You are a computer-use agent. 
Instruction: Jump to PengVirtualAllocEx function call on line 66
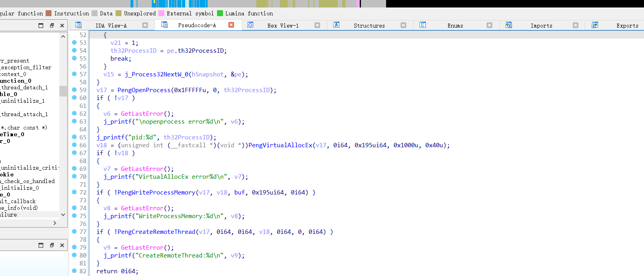tap(280, 145)
